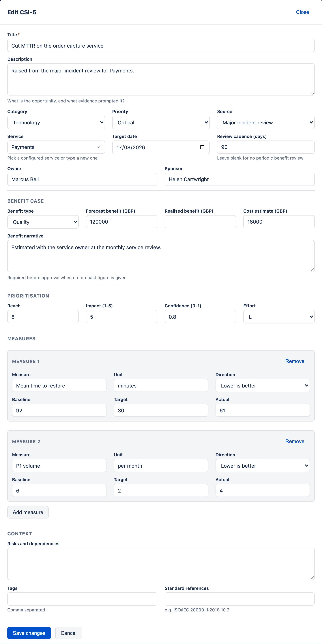Open the Priority dropdown showing Critical
This screenshot has height=644, width=322.
tap(161, 123)
